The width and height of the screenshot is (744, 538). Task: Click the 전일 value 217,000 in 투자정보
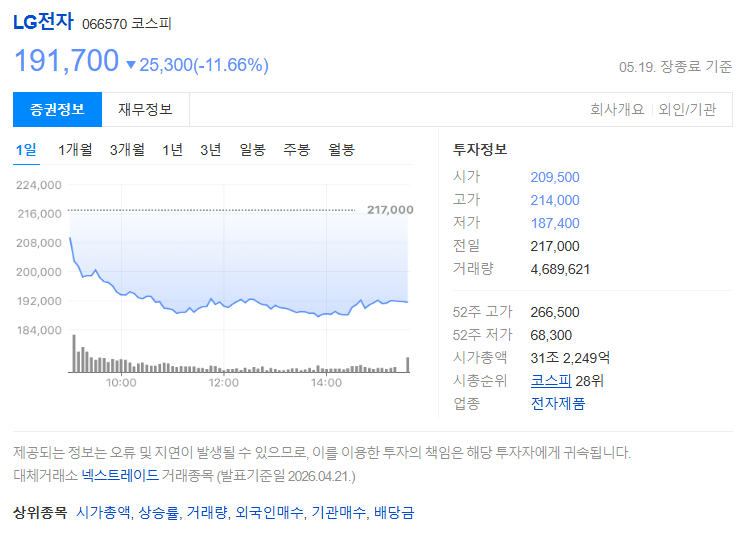pyautogui.click(x=555, y=246)
